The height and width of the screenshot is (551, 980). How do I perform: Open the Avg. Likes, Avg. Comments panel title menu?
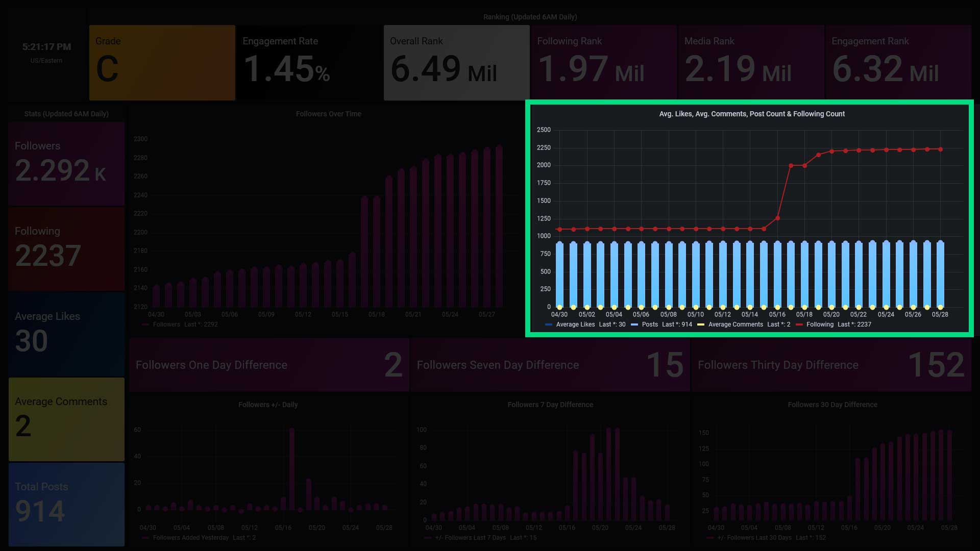(751, 114)
